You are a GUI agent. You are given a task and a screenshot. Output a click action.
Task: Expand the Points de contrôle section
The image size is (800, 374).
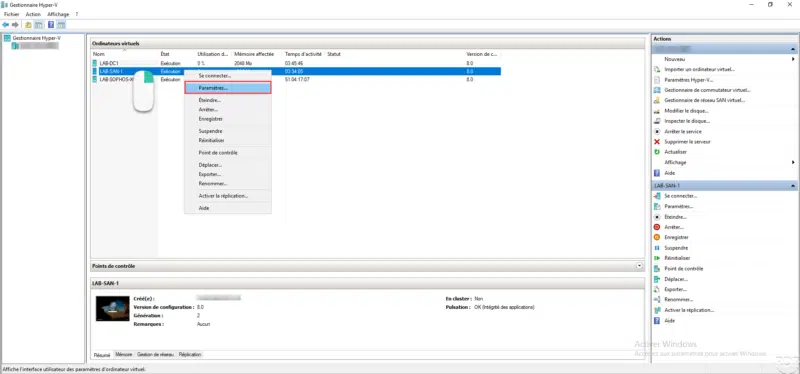(639, 266)
